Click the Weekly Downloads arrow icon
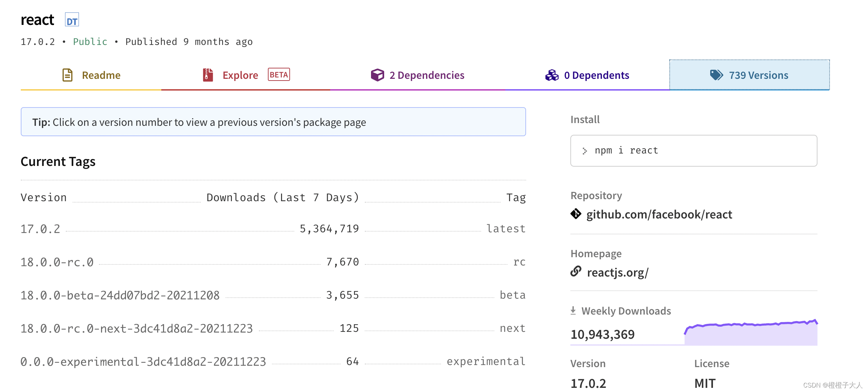The width and height of the screenshot is (868, 392). pyautogui.click(x=573, y=310)
